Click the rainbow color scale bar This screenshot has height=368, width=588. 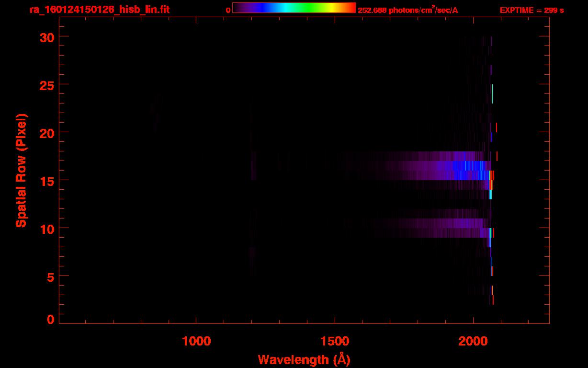click(294, 8)
